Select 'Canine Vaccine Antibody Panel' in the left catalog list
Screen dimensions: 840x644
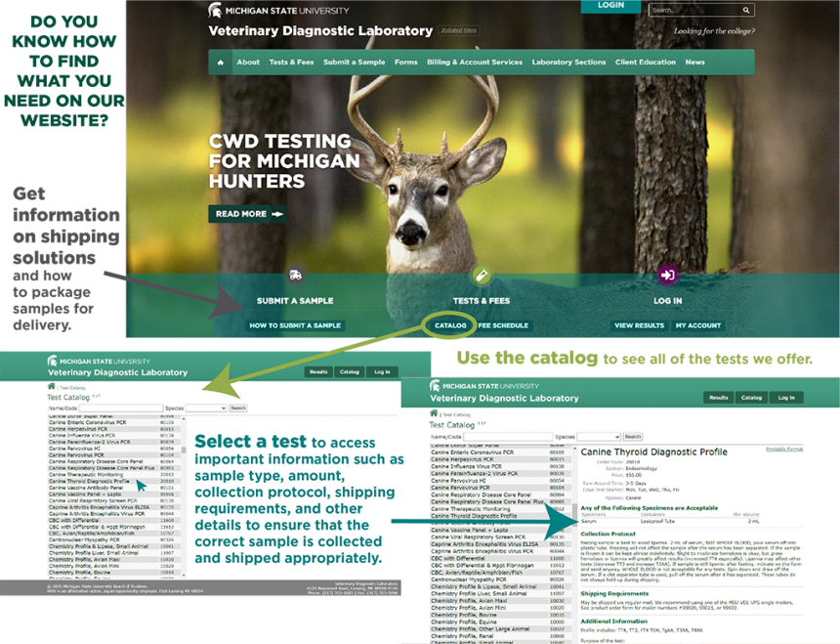(86, 488)
